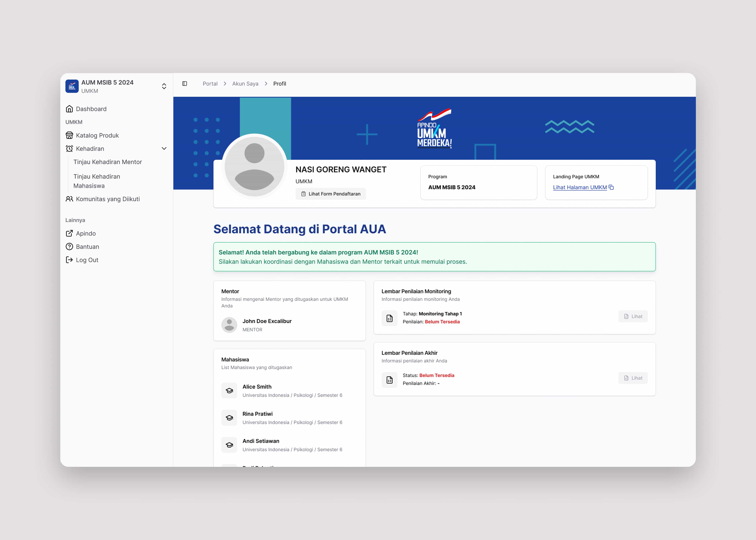Open Tinjau Kehadiran Mahasiswa
The width and height of the screenshot is (756, 540).
pyautogui.click(x=97, y=181)
